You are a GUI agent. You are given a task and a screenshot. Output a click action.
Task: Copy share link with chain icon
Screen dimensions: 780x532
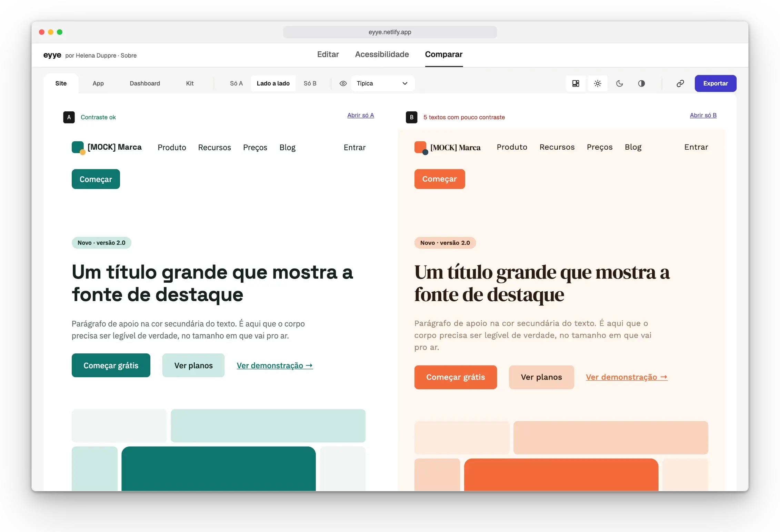click(680, 83)
